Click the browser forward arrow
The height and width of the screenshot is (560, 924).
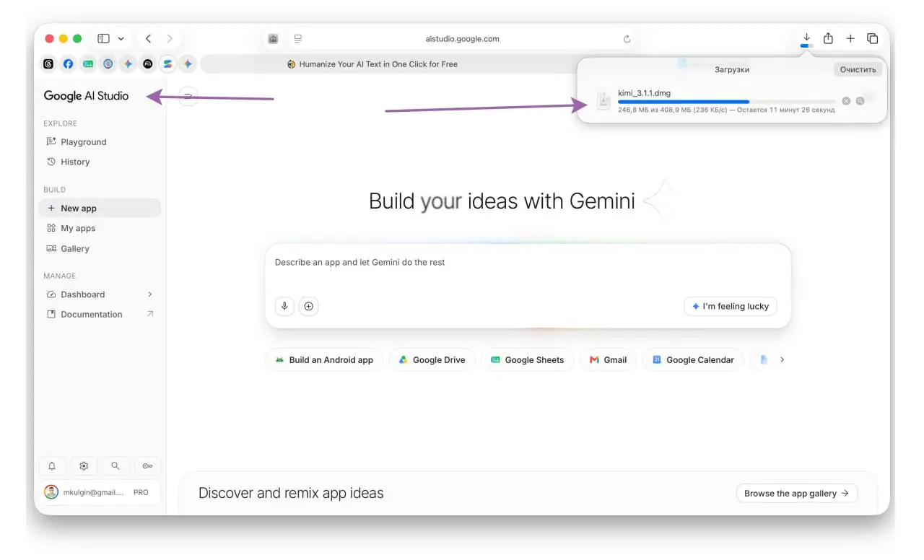point(170,39)
